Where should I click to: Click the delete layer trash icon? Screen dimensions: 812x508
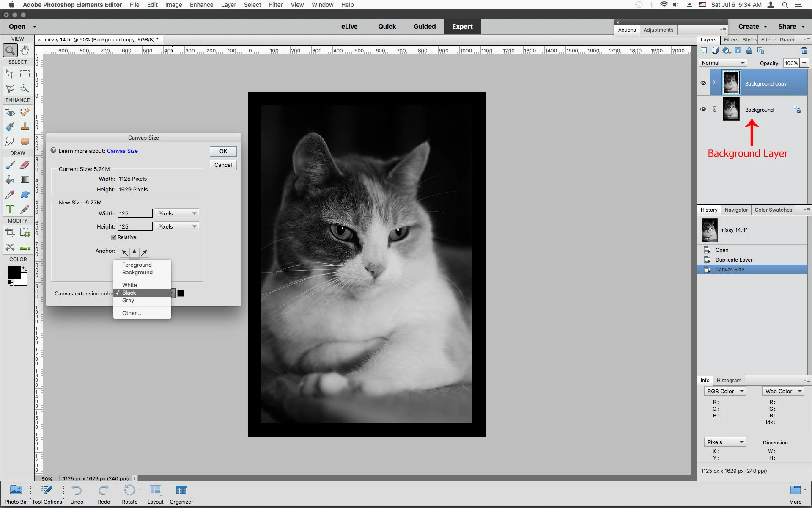[804, 51]
